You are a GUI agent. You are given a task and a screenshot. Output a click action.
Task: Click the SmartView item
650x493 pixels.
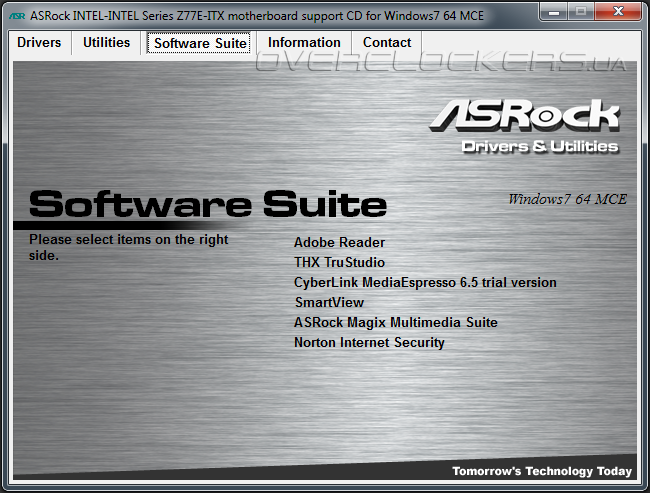329,303
